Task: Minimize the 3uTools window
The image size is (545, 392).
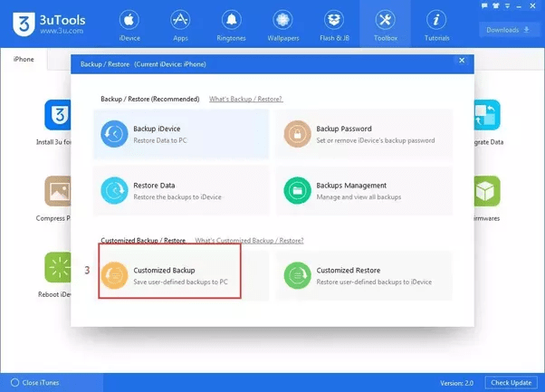Action: [x=519, y=6]
